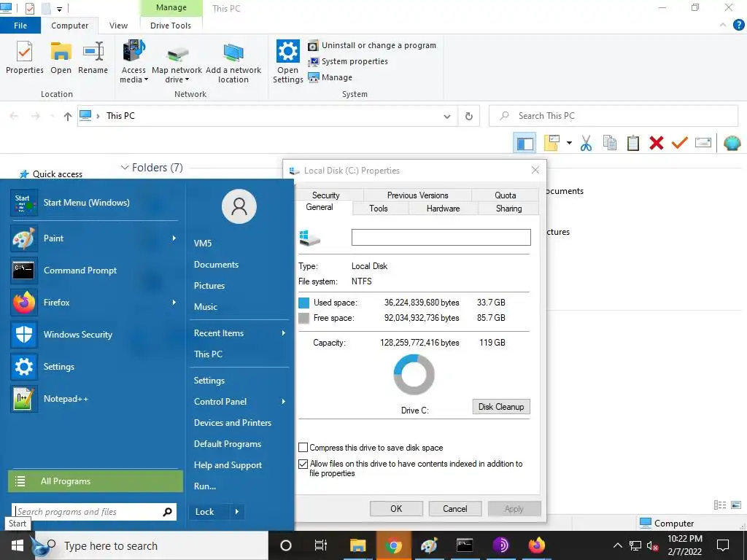Select the Drive Tools ribbon tab

click(x=171, y=26)
